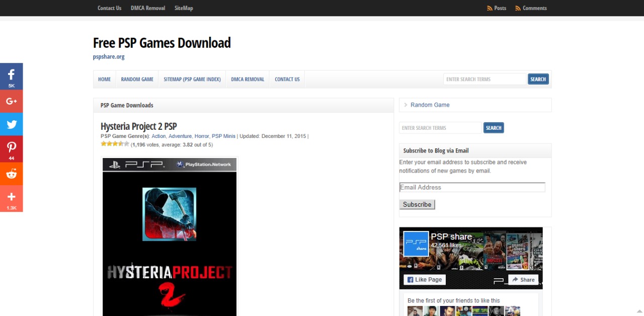
Task: Expand the Random Game arrow
Action: 406,105
